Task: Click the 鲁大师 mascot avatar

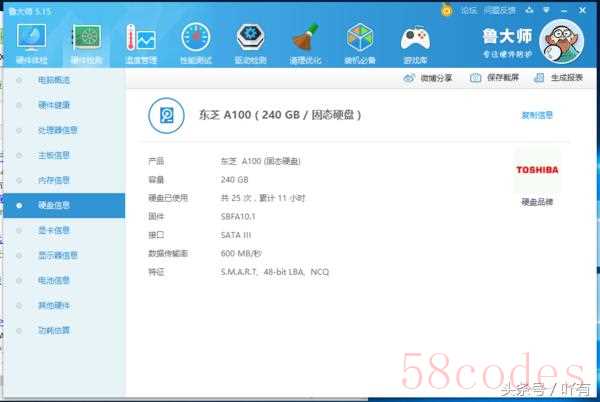Action: pos(561,41)
